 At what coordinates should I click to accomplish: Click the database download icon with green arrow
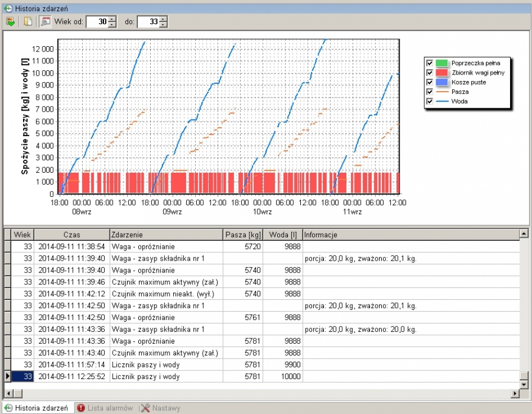coord(10,22)
